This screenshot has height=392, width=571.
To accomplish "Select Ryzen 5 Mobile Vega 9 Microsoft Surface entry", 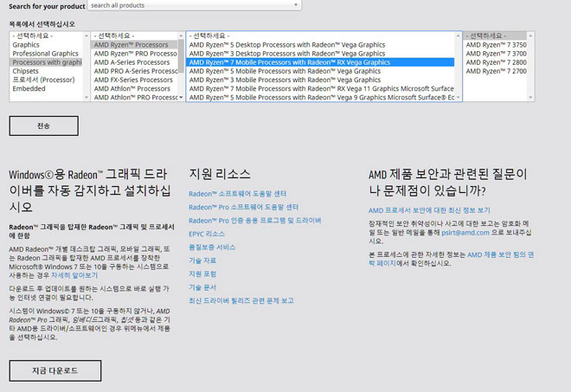I will tap(321, 97).
